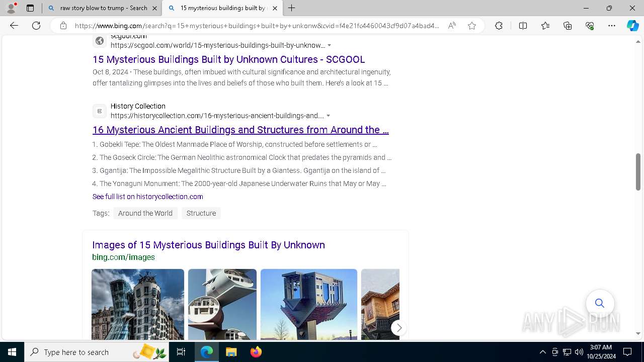Open Collections icon
The height and width of the screenshot is (362, 644).
568,26
